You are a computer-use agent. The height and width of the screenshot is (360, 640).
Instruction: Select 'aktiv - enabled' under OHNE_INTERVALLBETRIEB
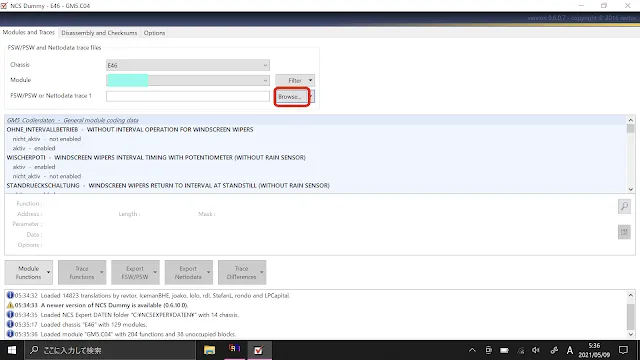(x=316, y=148)
